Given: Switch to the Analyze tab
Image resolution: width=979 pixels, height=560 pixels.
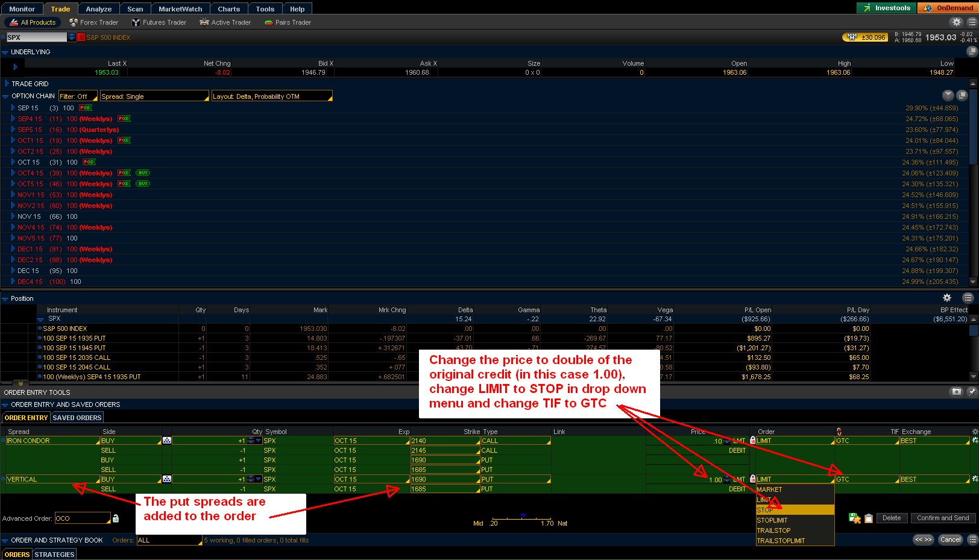Looking at the screenshot, I should coord(99,8).
